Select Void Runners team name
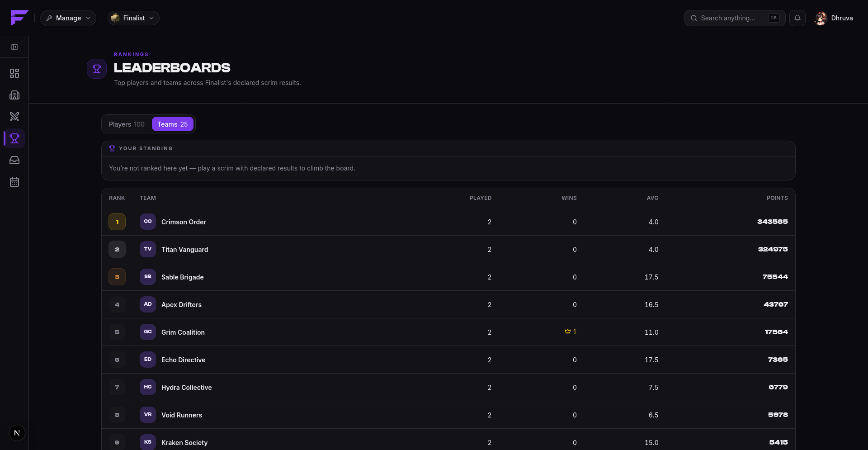The width and height of the screenshot is (868, 450). point(182,415)
